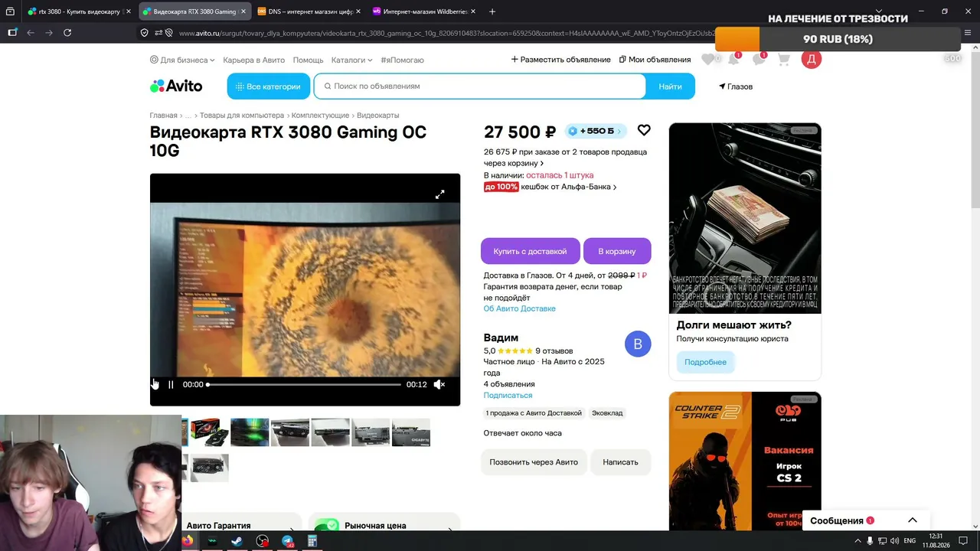980x551 pixels.
Task: Show site security shield info
Action: pyautogui.click(x=144, y=33)
